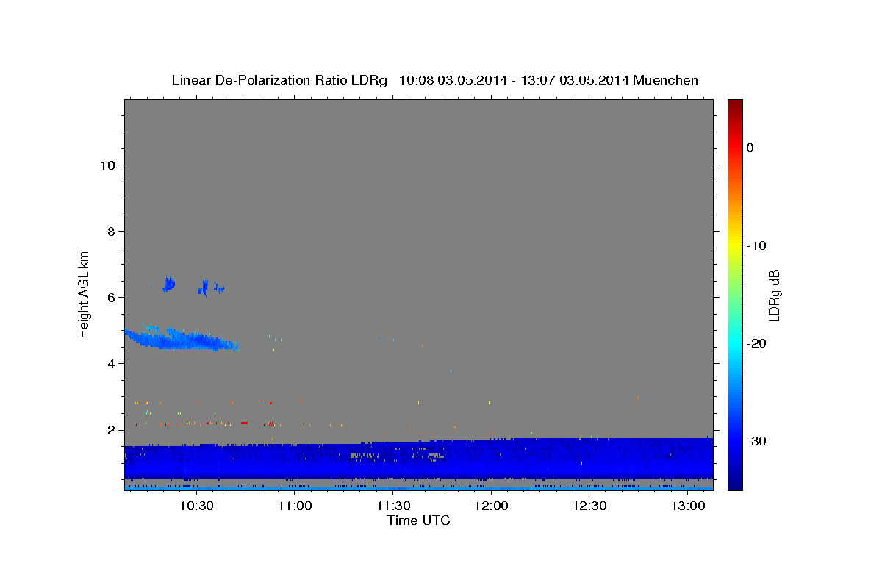The width and height of the screenshot is (882, 588).
Task: Click the height tick label 10
Action: click(x=107, y=165)
